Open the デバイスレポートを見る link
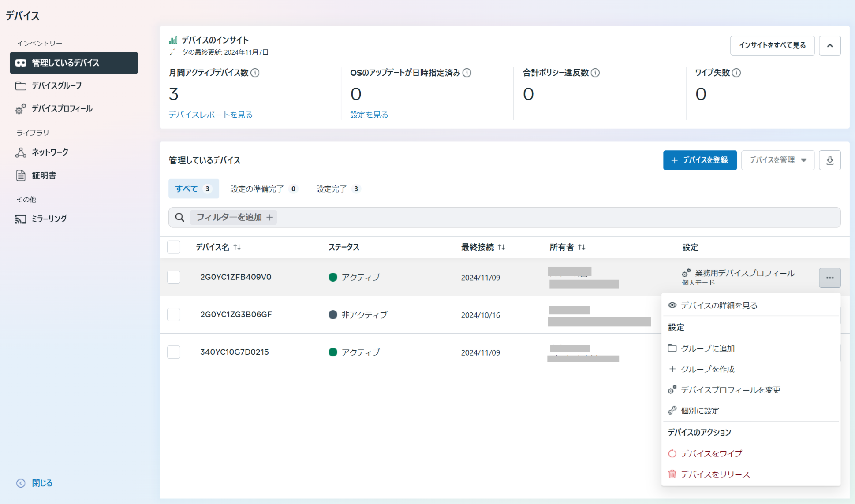 click(210, 115)
